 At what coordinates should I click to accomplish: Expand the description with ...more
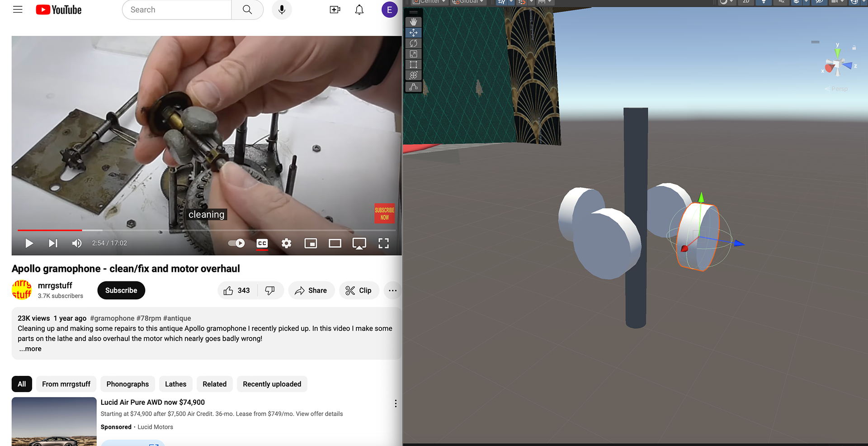[x=30, y=349]
